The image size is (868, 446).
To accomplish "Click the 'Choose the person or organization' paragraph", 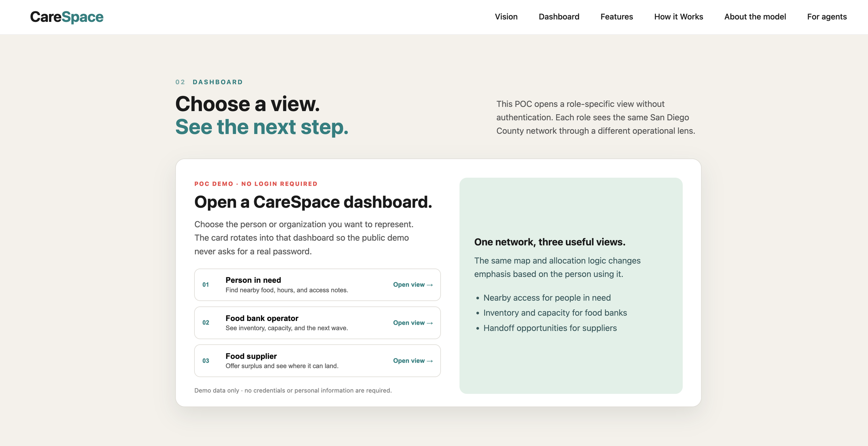I will pyautogui.click(x=304, y=238).
